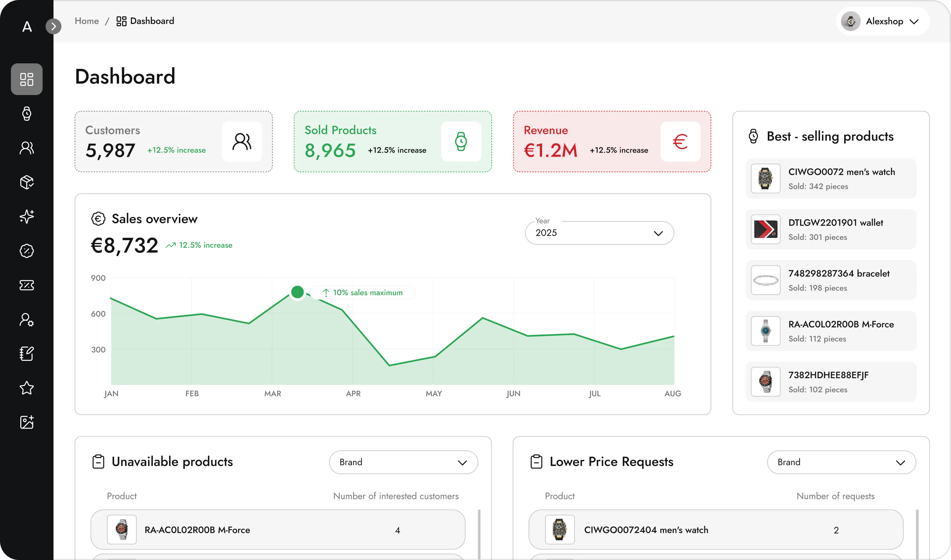Image resolution: width=951 pixels, height=560 pixels.
Task: Click the watch icon on Sold Products card
Action: [x=461, y=142]
